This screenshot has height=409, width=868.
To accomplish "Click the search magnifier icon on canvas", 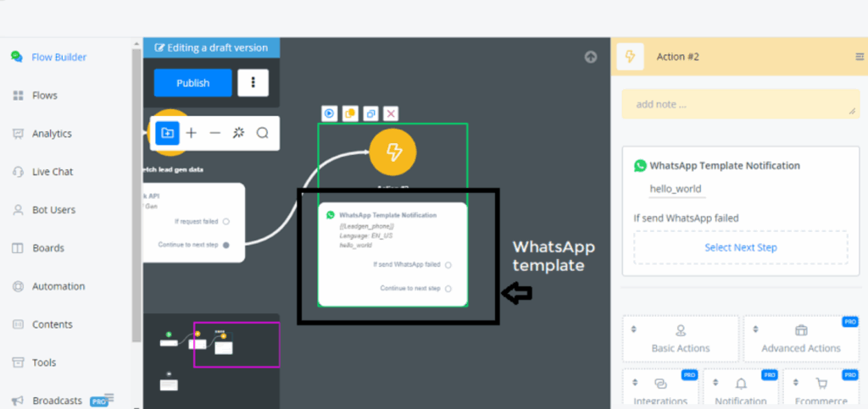I will coord(263,133).
